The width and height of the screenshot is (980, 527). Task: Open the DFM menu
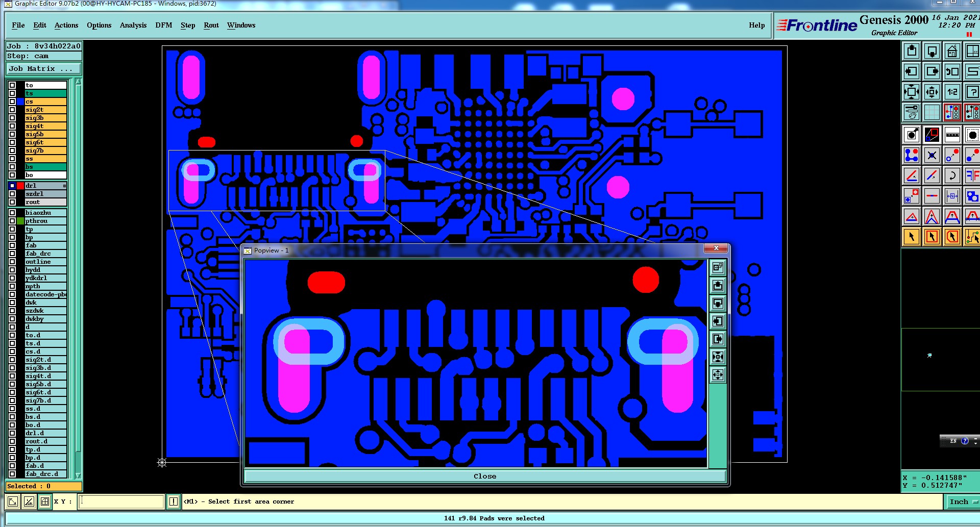pos(164,25)
